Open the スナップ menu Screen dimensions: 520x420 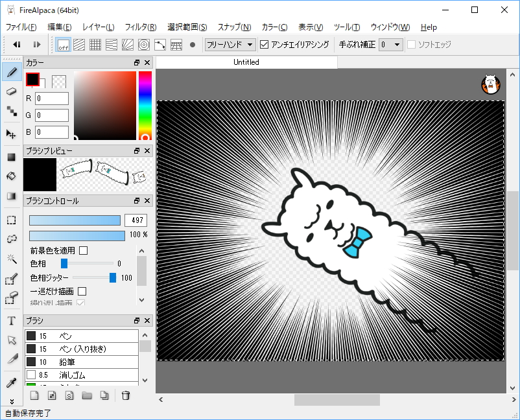(234, 27)
